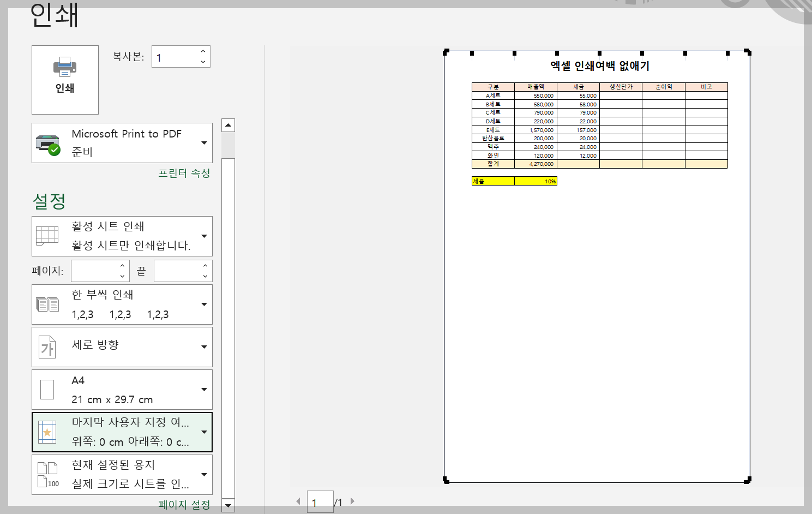Select the 세로 방향 portrait orientation icon

point(47,346)
